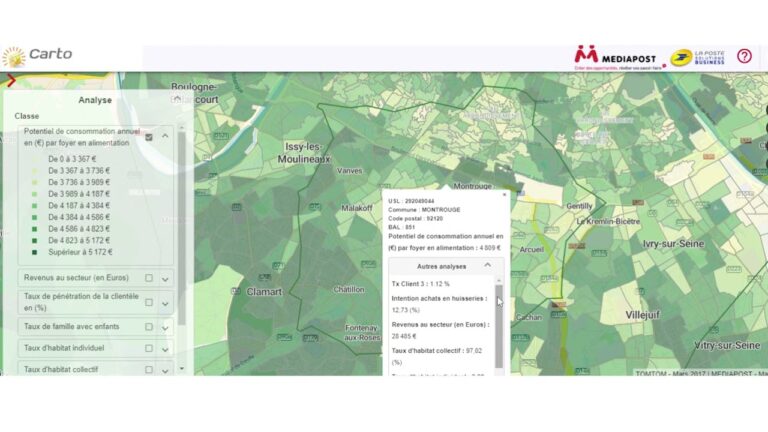Viewport: 768px width, 432px height.
Task: Click the Issy-les-Moulineaux map label
Action: 304,153
